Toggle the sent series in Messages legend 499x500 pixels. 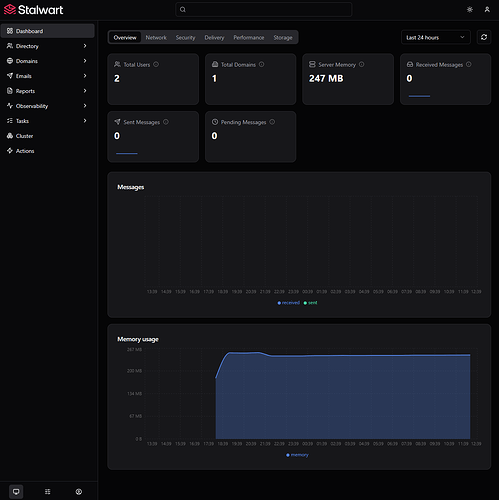pyautogui.click(x=310, y=303)
